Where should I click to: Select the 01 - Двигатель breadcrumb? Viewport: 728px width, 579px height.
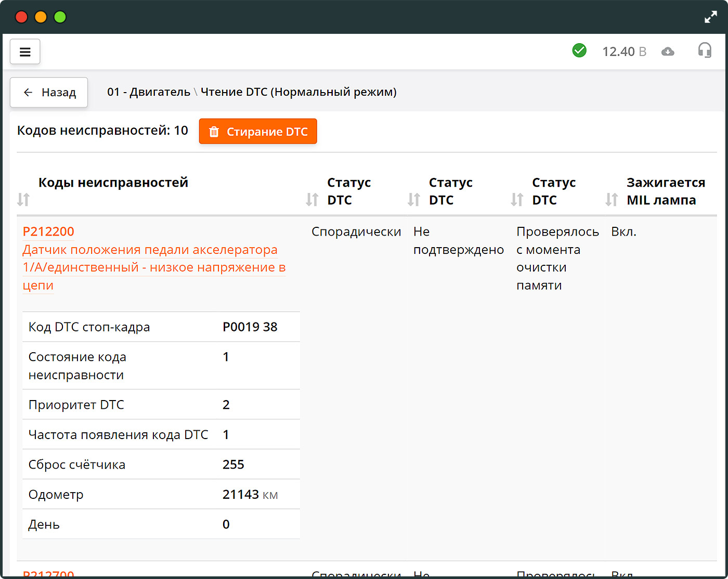coord(149,92)
